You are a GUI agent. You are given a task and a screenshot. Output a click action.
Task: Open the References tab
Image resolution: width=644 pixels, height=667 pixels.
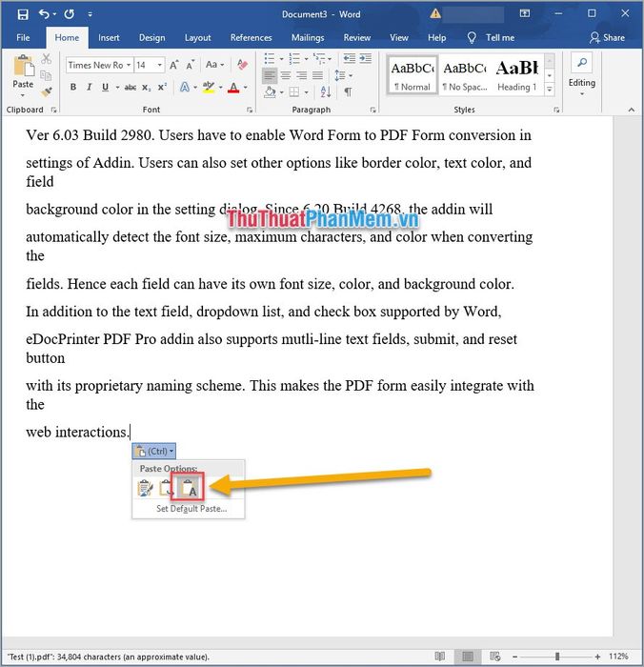click(x=251, y=38)
